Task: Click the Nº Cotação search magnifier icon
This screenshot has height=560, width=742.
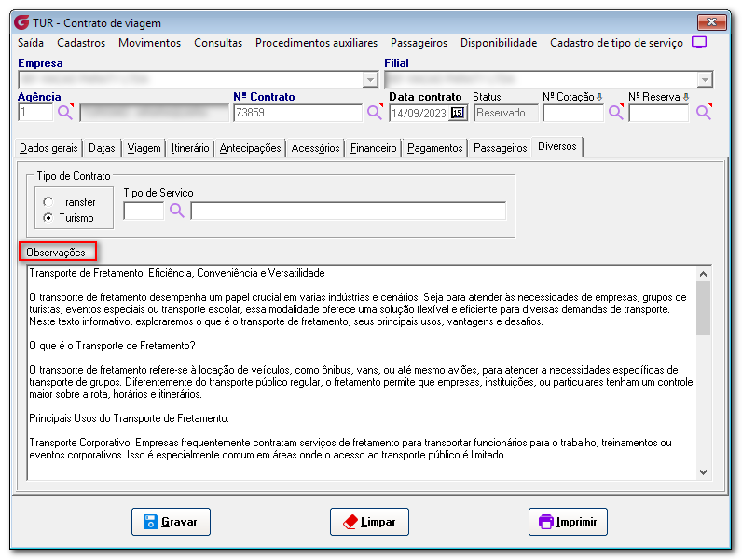Action: (x=615, y=112)
